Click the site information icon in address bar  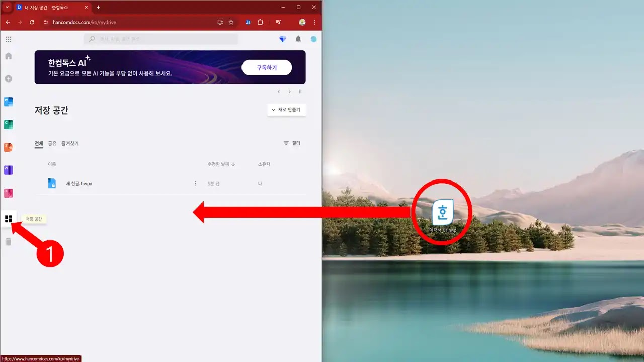46,22
